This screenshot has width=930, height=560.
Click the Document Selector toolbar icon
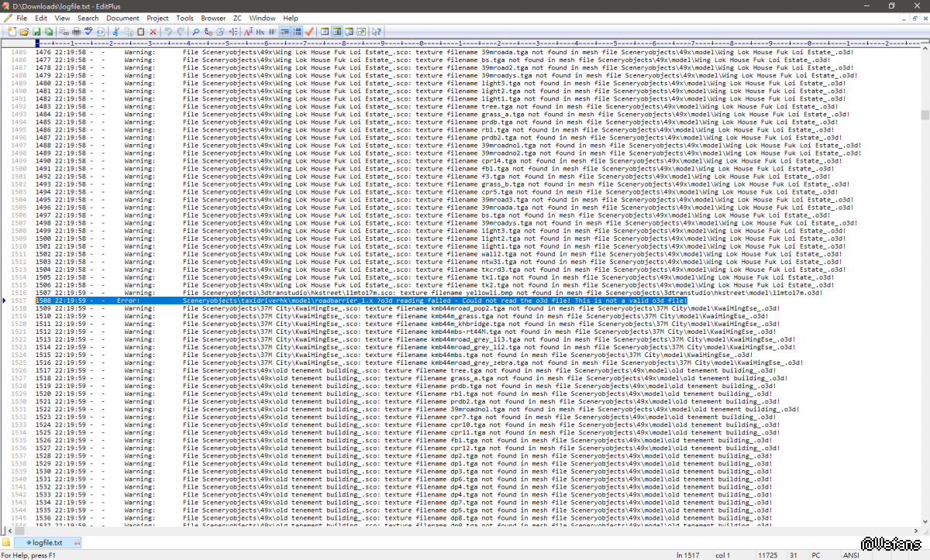[x=362, y=31]
